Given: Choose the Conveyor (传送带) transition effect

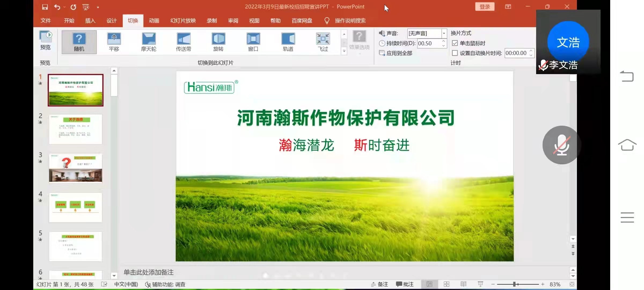Looking at the screenshot, I should 184,42.
